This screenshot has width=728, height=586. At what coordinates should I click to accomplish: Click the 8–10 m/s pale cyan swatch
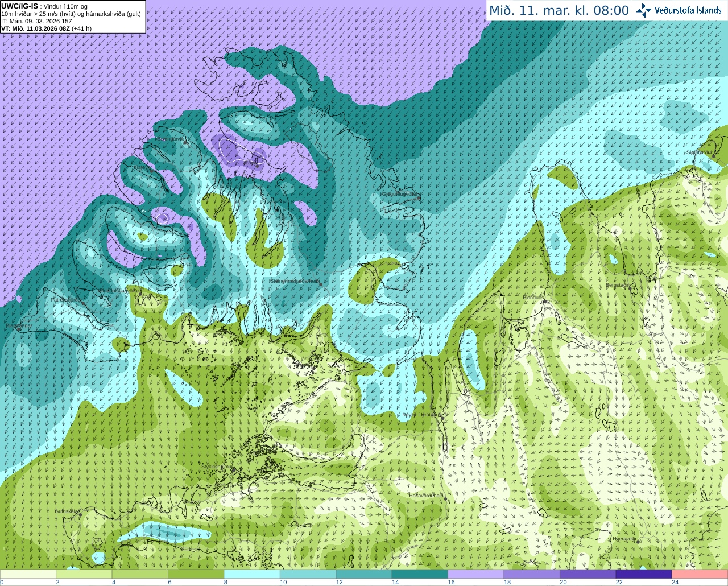coord(252,574)
